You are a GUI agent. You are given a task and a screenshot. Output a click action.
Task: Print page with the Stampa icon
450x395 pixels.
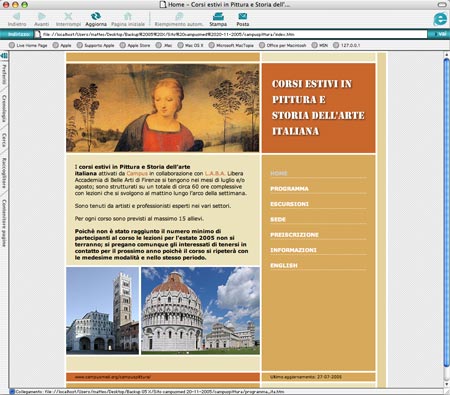click(218, 16)
